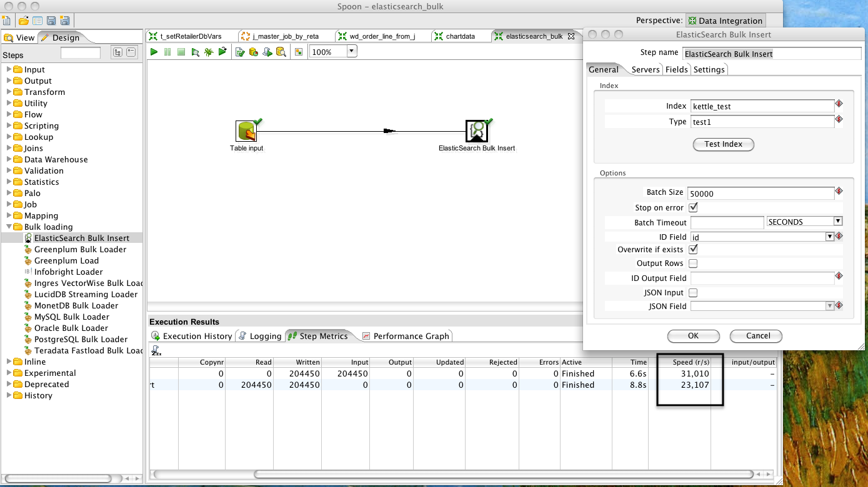Viewport: 868px width, 487px height.
Task: Click the New file icon in the main toolbar
Action: [x=6, y=21]
